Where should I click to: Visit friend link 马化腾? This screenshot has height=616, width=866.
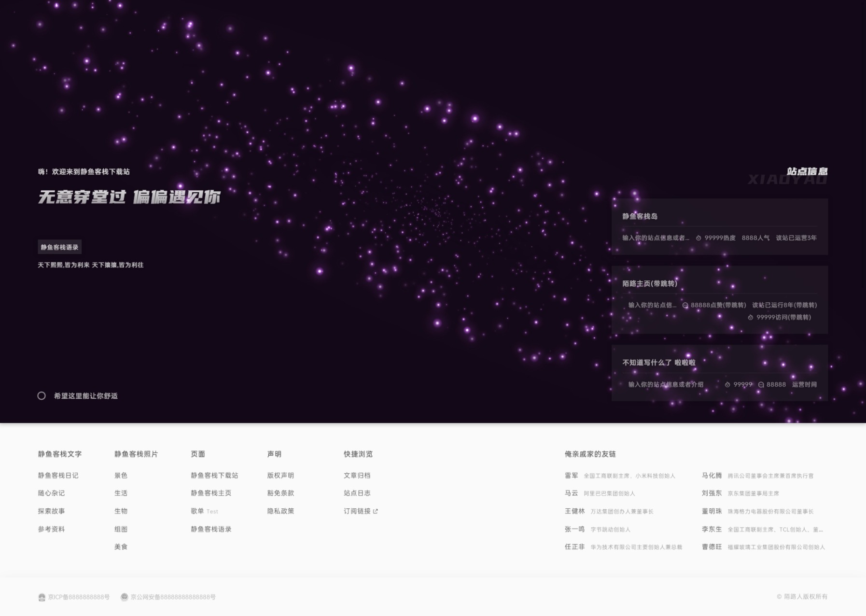pos(712,476)
